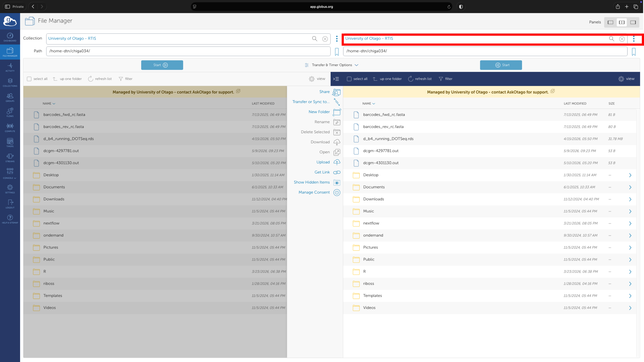This screenshot has width=644, height=362.
Task: Check select all in the left panel
Action: click(29, 79)
